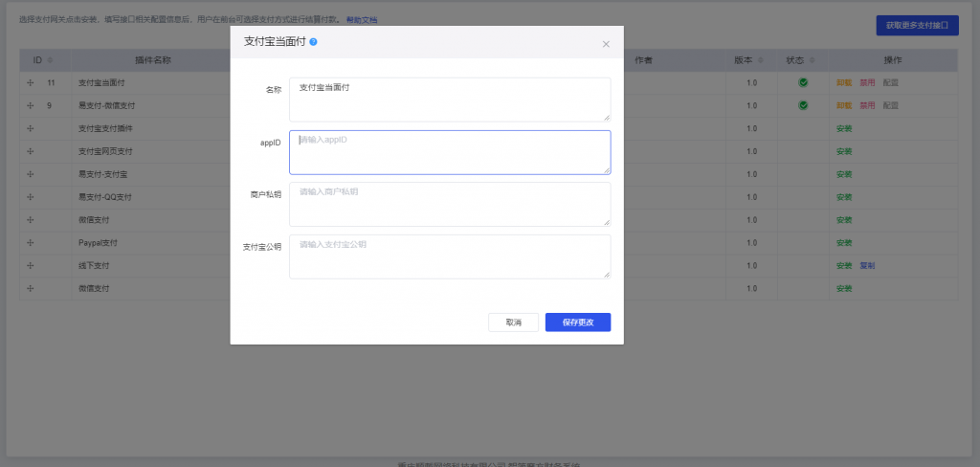Click 安装 for Paypal支付 row
This screenshot has width=980, height=467.
click(x=844, y=242)
